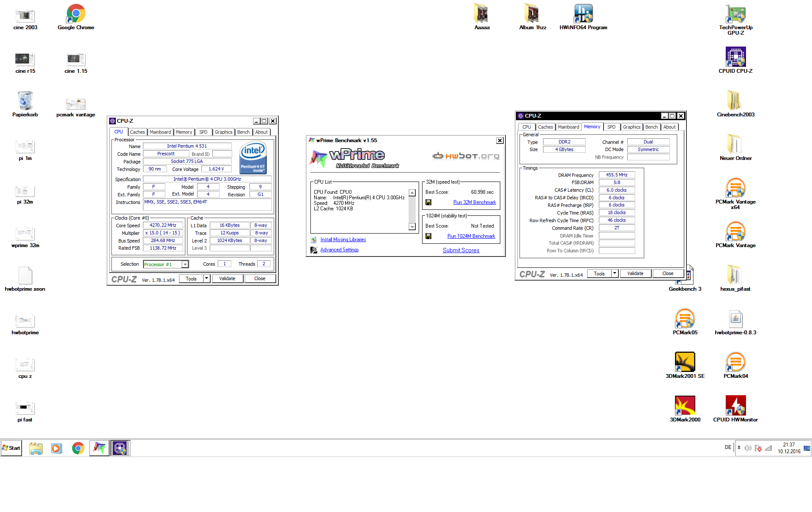This screenshot has width=812, height=512.
Task: Open Advanced Settings in wPrime
Action: [x=339, y=250]
